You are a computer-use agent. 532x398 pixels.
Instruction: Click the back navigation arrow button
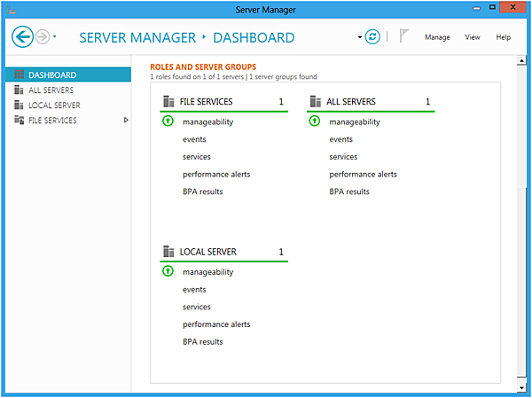[x=23, y=36]
